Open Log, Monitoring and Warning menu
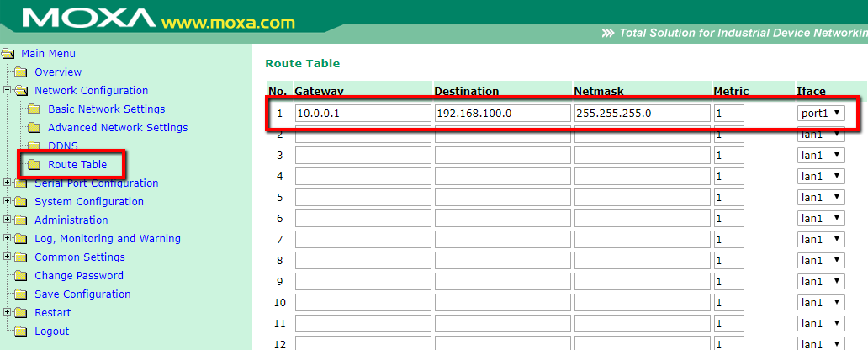Screen dimensions: 868x350 point(107,239)
